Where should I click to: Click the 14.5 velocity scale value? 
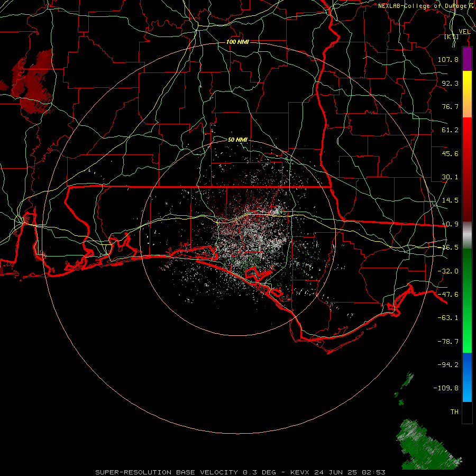pos(450,200)
